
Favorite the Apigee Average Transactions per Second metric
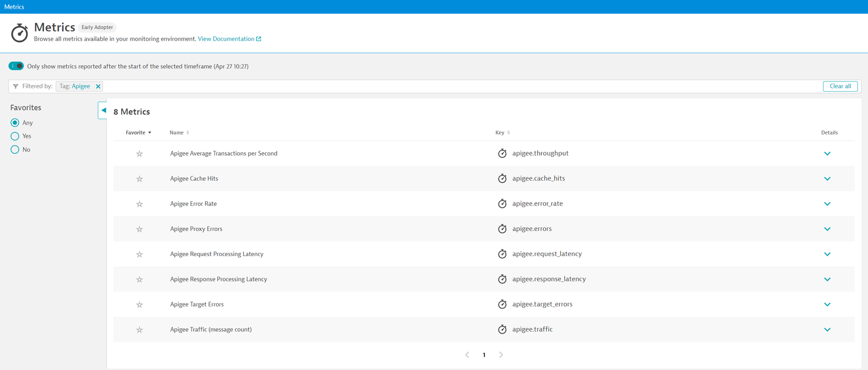pos(139,154)
